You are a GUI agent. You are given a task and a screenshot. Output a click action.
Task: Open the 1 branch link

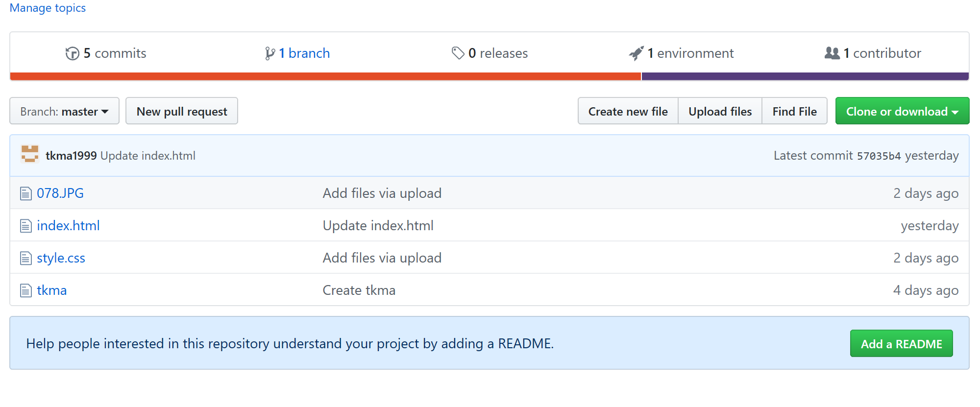click(x=297, y=53)
